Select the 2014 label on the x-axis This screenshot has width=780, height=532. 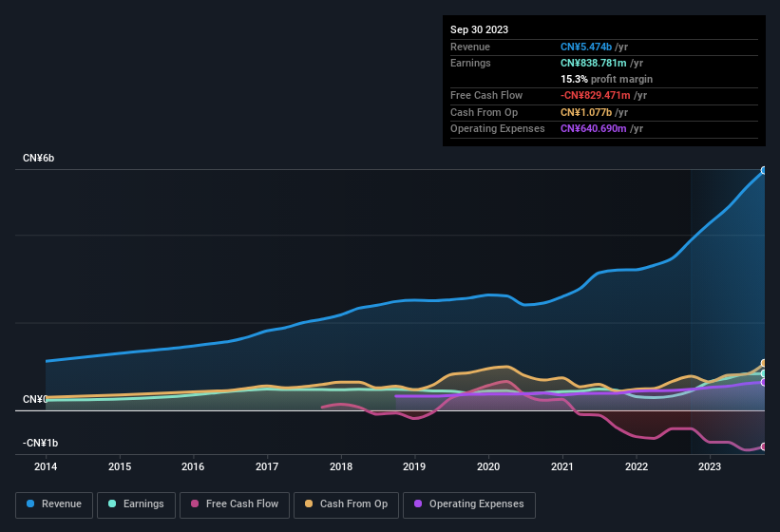(x=46, y=466)
